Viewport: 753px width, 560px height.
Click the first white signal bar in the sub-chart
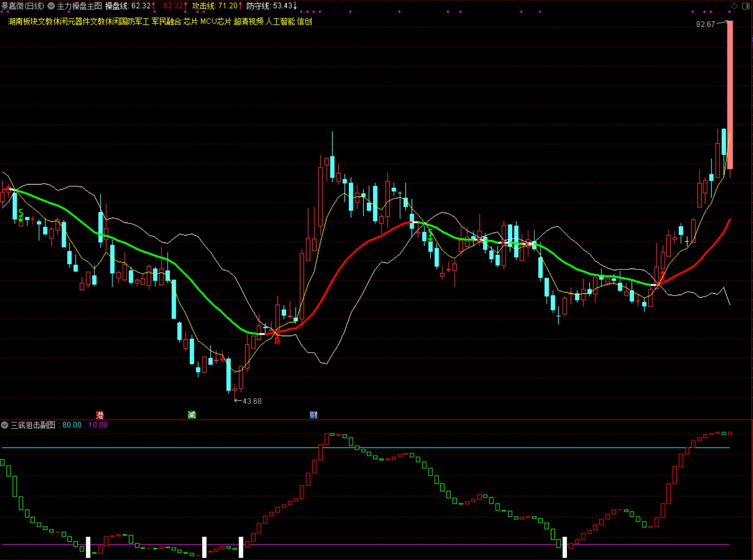pyautogui.click(x=88, y=547)
